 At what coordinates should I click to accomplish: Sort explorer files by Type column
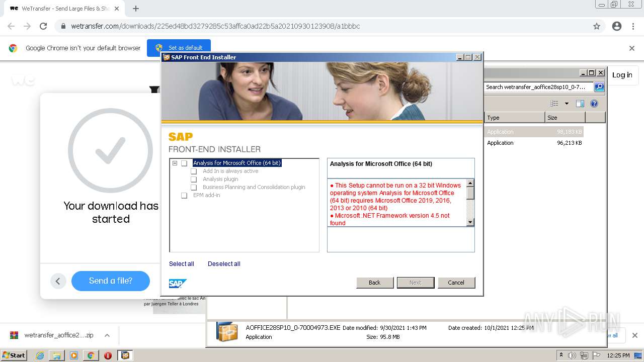(515, 118)
